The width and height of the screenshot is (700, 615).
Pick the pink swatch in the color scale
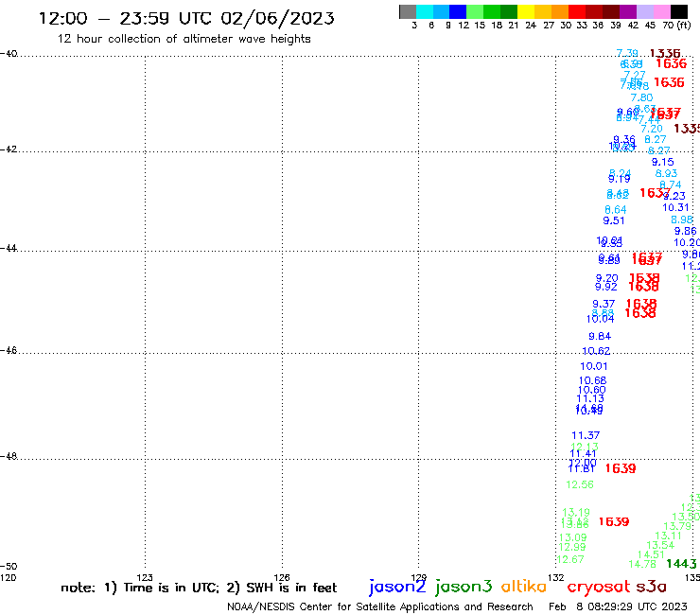(661, 11)
